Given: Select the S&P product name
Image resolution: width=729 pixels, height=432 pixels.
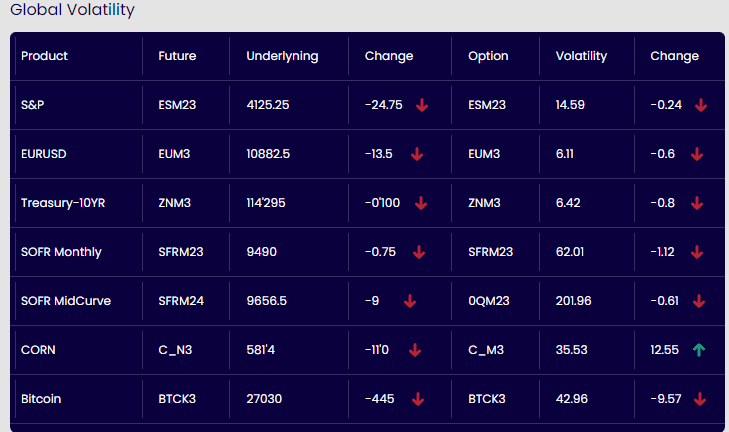Looking at the screenshot, I should pyautogui.click(x=32, y=105).
